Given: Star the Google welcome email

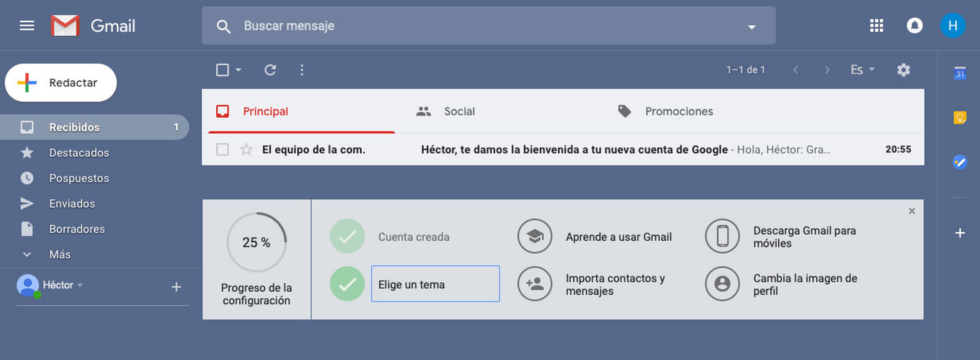Looking at the screenshot, I should pyautogui.click(x=246, y=150).
